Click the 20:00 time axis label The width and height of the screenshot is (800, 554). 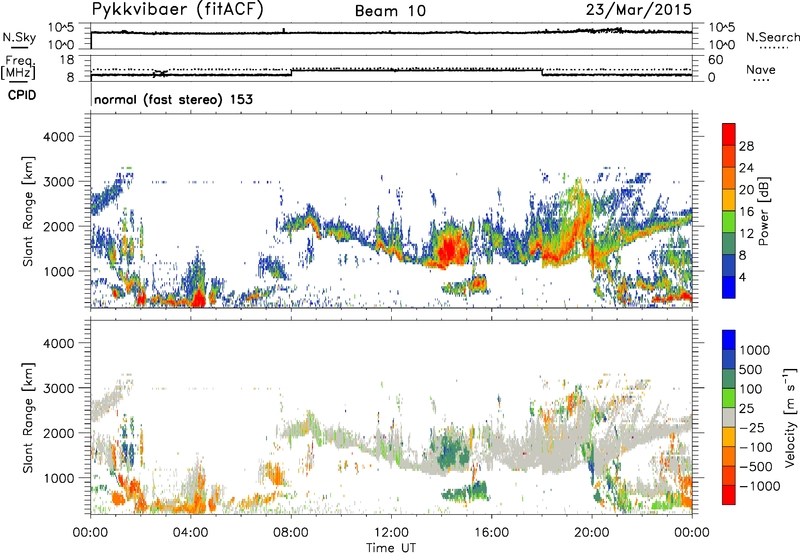pos(591,533)
